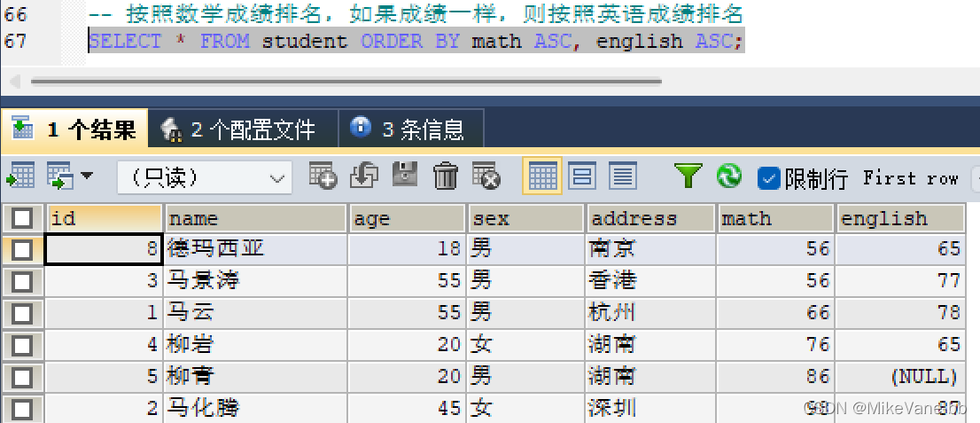
Task: Select the address cell 香港
Action: (x=650, y=281)
